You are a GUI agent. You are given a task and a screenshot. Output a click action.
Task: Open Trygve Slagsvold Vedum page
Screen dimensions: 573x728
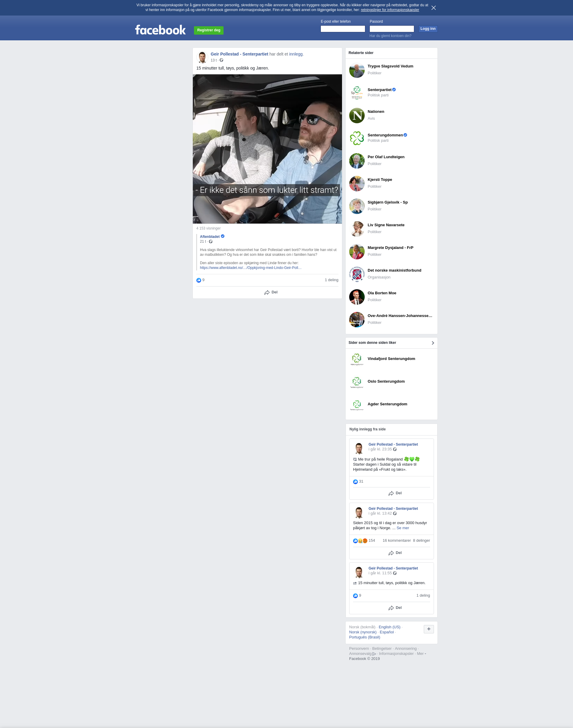coord(390,67)
